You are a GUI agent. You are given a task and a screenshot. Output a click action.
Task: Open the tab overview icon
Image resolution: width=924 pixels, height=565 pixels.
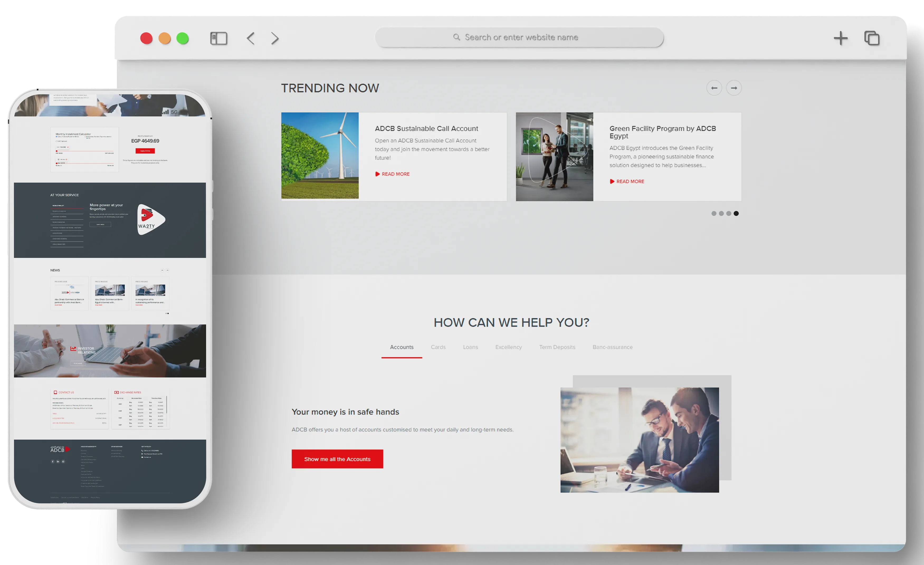pyautogui.click(x=871, y=38)
